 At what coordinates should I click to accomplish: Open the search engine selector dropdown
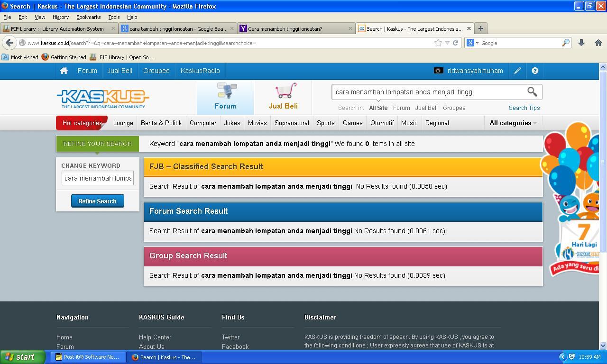(x=472, y=43)
